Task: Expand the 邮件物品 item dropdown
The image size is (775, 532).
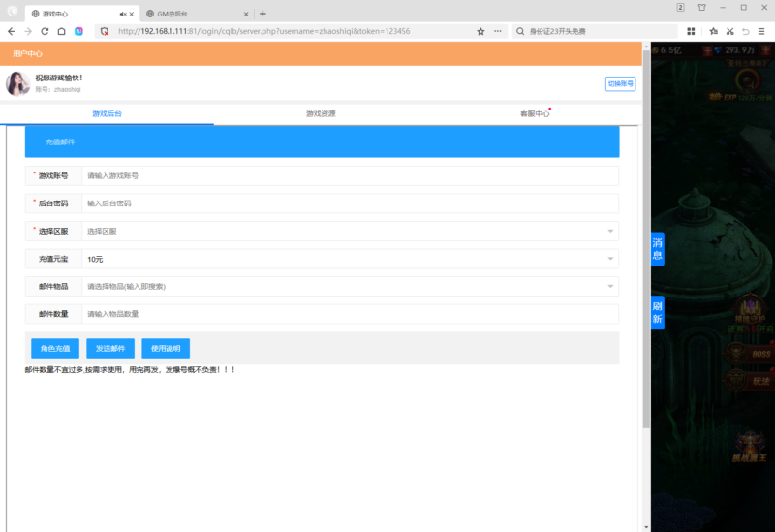Action: point(610,287)
